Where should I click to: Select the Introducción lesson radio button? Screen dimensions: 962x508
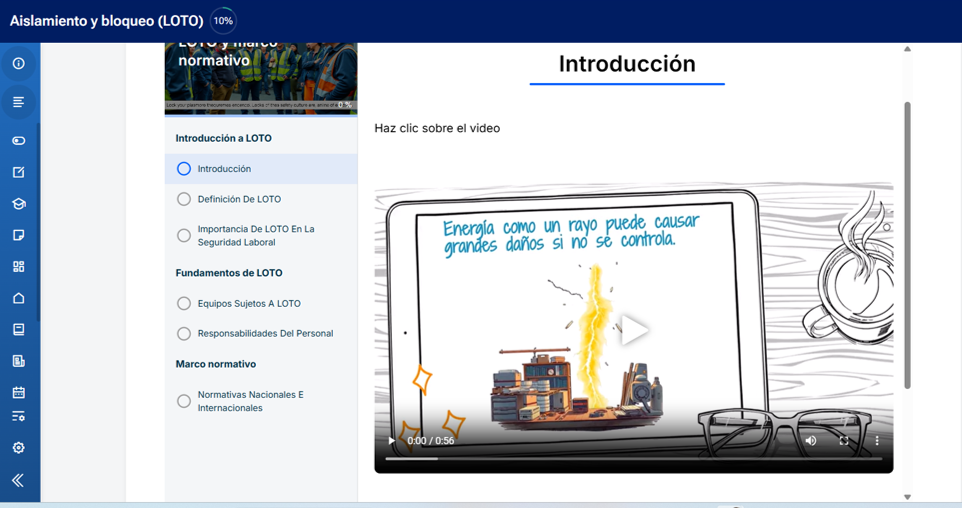(x=184, y=169)
